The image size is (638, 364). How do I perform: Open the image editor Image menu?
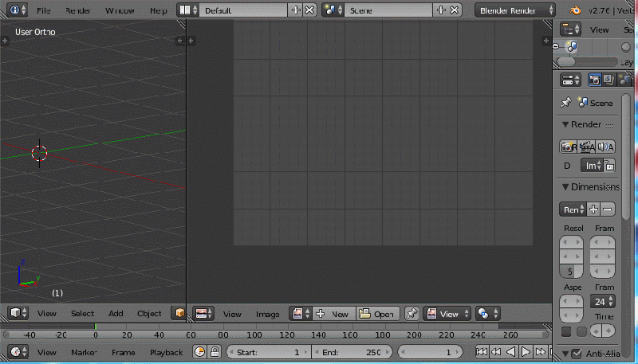coord(267,314)
